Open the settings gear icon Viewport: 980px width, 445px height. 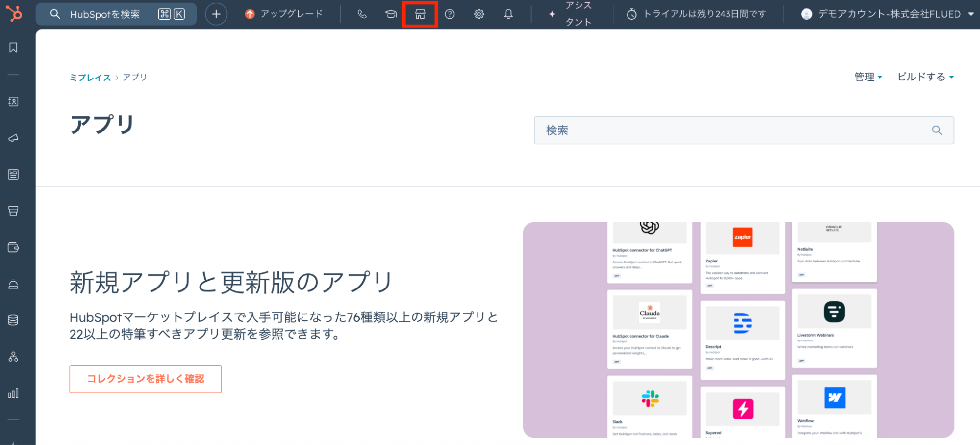[x=479, y=14]
